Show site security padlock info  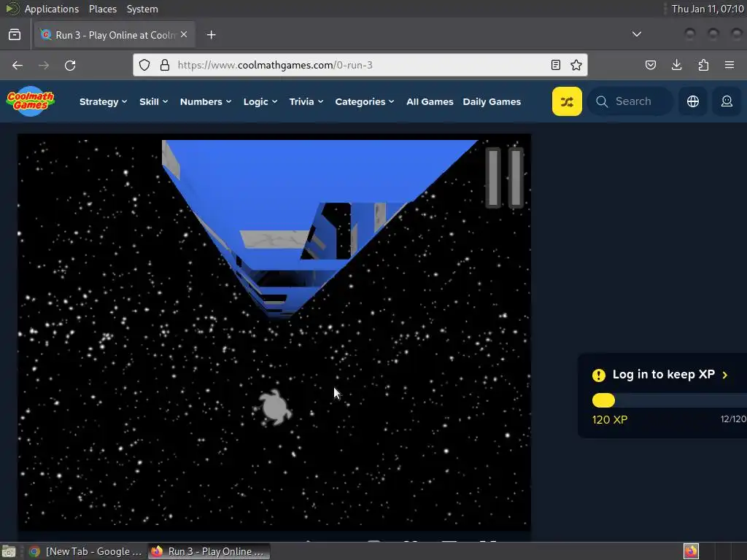[165, 65]
